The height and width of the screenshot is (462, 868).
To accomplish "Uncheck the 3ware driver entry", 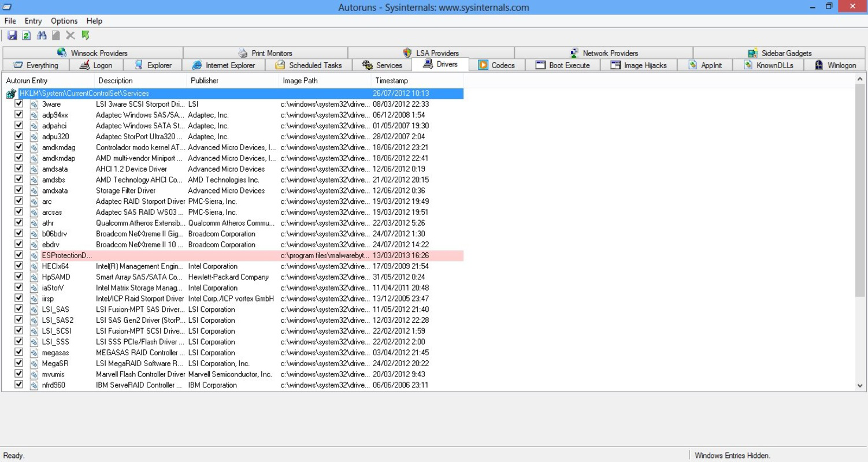I will (18, 104).
